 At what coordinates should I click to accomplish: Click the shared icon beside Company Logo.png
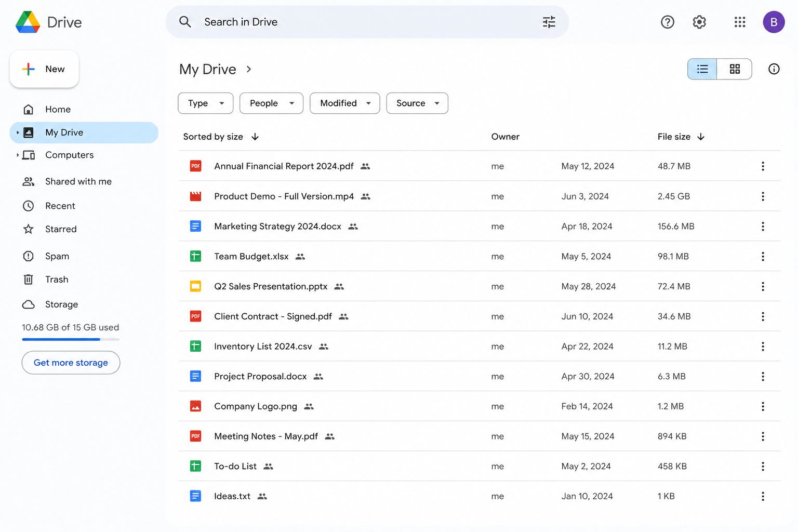coord(309,407)
